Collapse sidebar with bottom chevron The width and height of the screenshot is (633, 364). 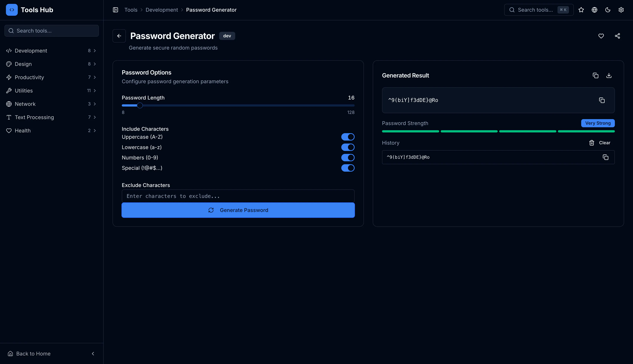pos(93,353)
